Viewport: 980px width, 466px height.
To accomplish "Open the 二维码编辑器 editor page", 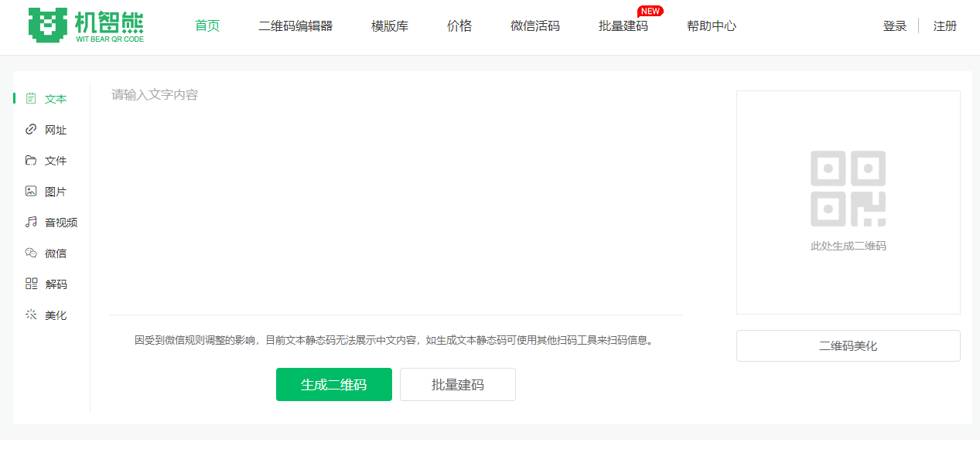I will click(295, 25).
